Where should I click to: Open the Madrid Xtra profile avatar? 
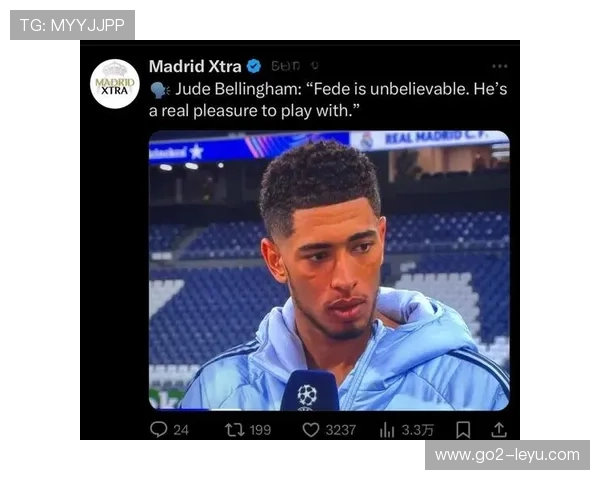click(x=115, y=84)
